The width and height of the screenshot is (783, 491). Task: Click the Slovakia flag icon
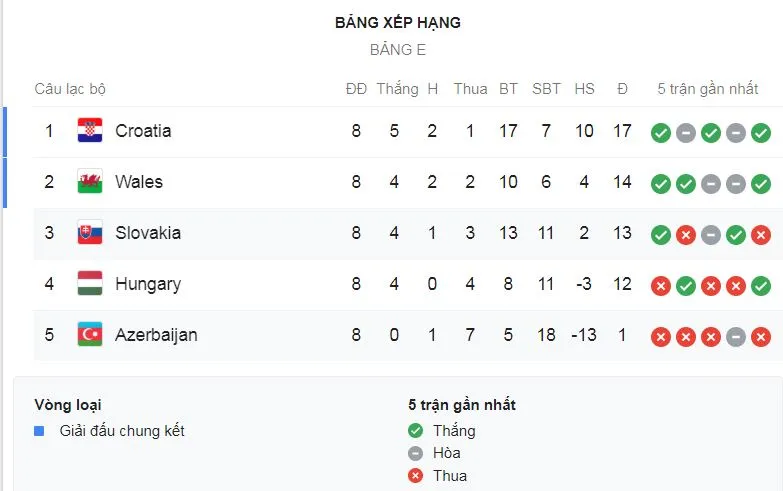(x=90, y=233)
